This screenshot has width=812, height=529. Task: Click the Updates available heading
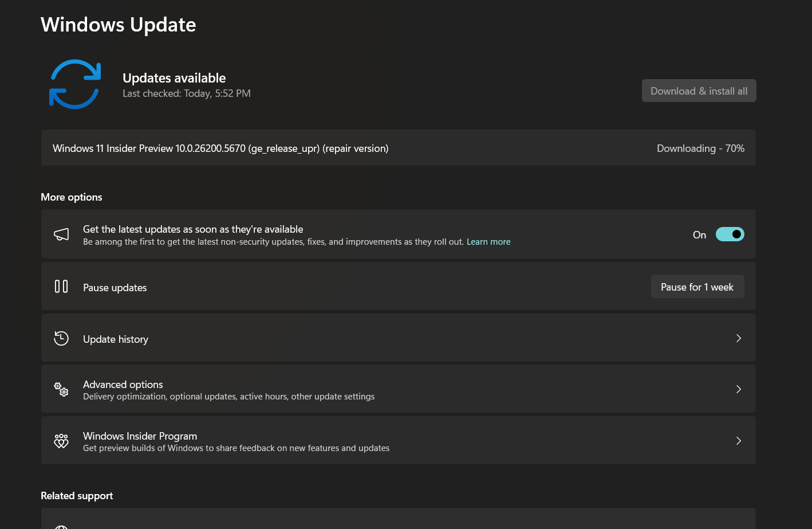pos(174,78)
